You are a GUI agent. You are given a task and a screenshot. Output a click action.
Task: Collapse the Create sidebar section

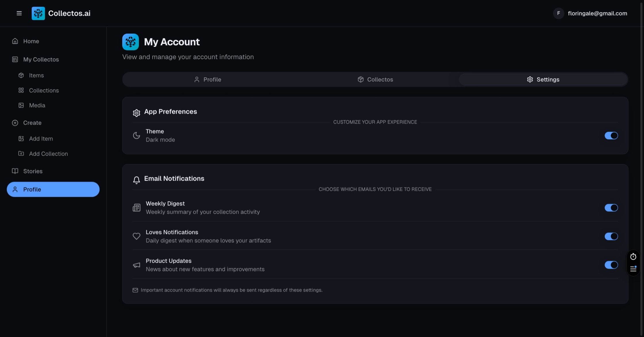point(32,123)
